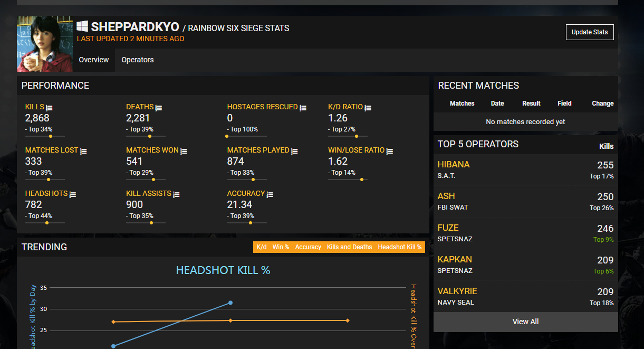Switch trending chart to Win %
The width and height of the screenshot is (644, 349).
[281, 247]
